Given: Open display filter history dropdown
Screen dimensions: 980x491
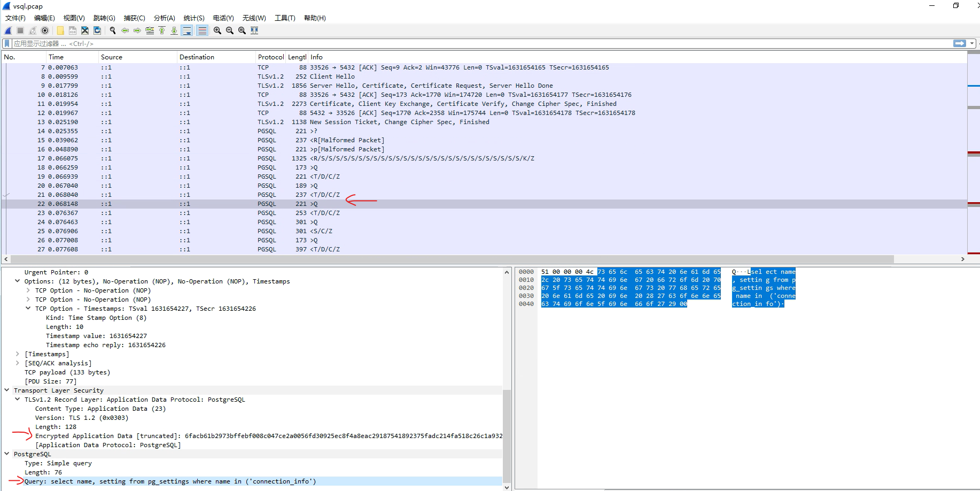Looking at the screenshot, I should coord(972,43).
